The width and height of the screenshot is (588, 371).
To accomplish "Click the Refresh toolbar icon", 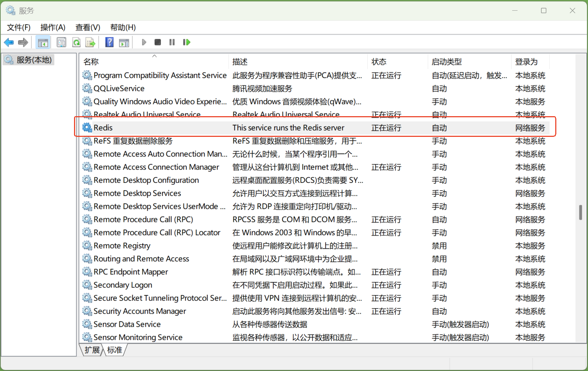I will (76, 42).
